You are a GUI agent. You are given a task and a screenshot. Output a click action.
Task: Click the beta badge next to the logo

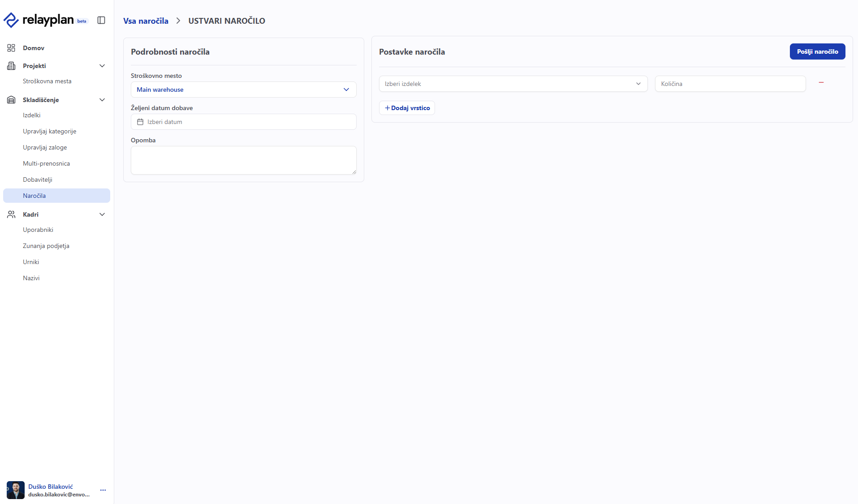pyautogui.click(x=82, y=21)
